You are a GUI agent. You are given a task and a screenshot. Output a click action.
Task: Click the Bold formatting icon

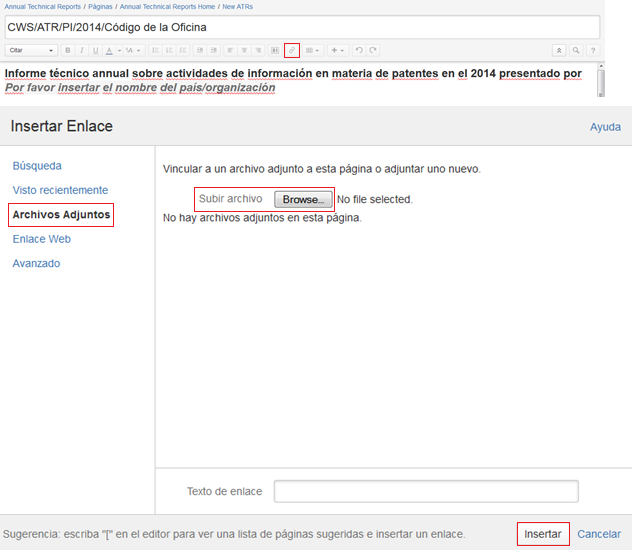point(68,50)
